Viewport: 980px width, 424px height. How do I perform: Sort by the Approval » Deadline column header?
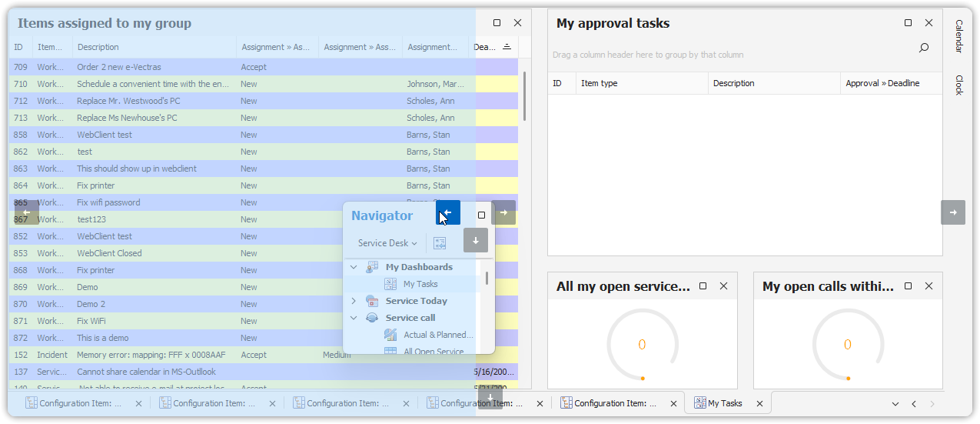pyautogui.click(x=882, y=83)
